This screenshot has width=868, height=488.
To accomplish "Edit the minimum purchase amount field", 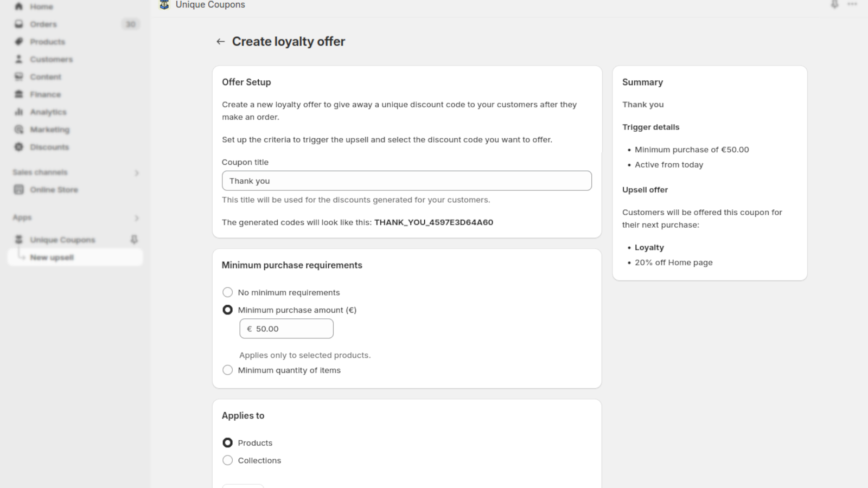I will pos(286,329).
